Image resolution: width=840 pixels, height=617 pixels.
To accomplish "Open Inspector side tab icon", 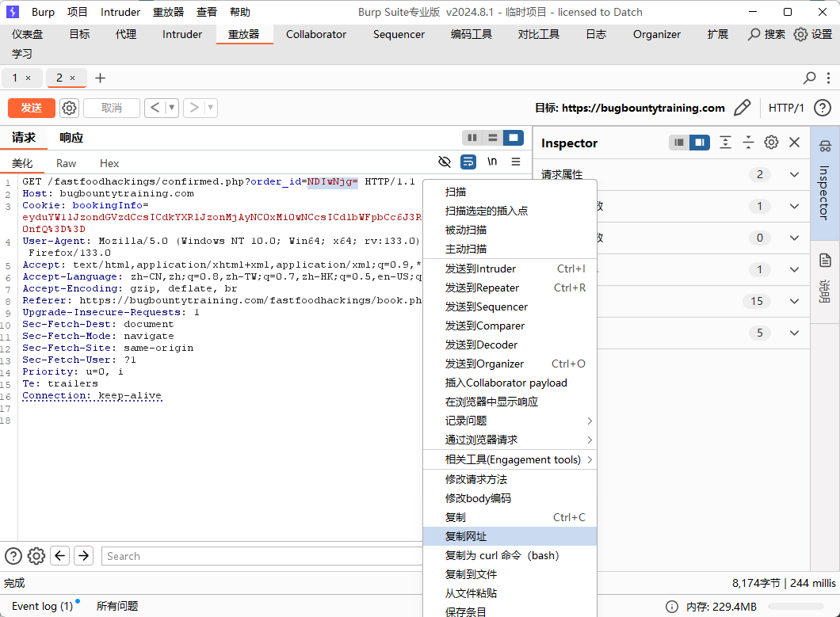I will [825, 147].
